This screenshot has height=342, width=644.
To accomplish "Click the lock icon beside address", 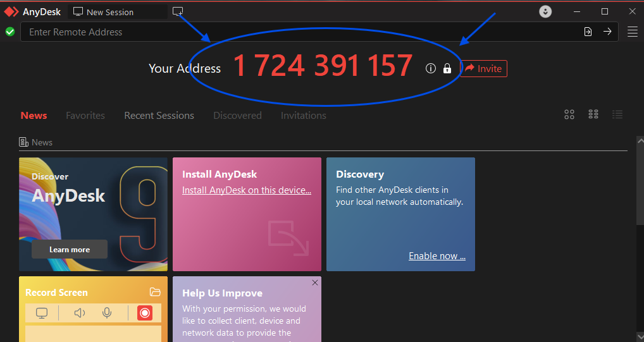I will 447,68.
